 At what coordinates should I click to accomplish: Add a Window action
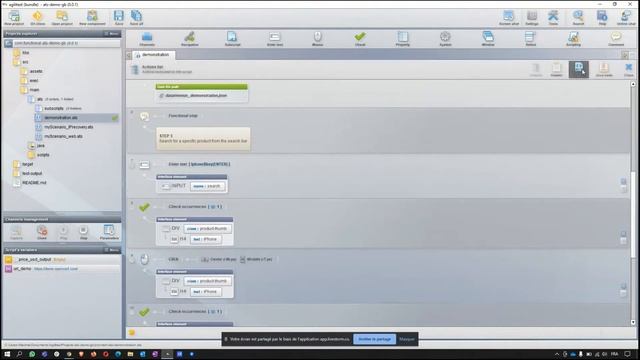coord(488,39)
